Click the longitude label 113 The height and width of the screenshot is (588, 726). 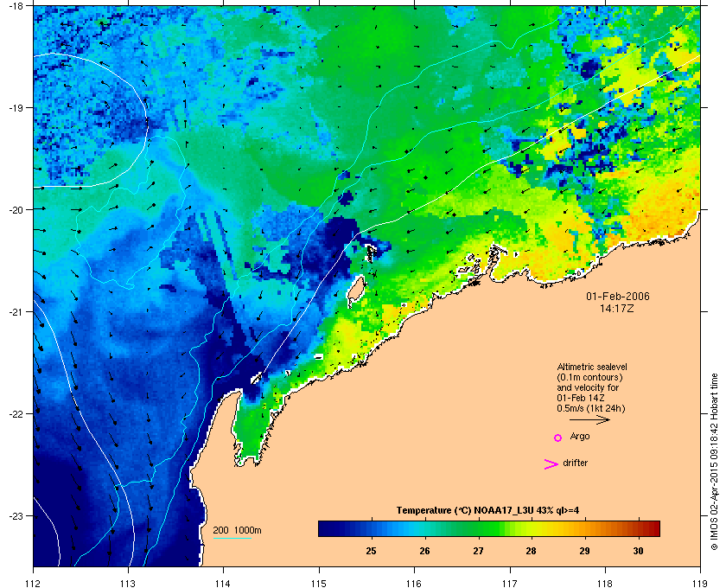click(128, 584)
